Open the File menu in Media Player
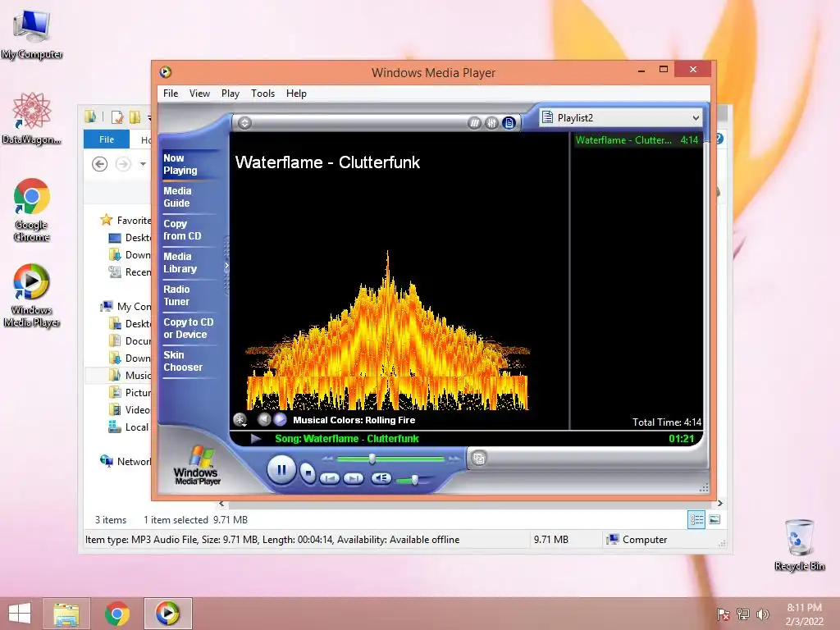The height and width of the screenshot is (630, 840). tap(171, 94)
